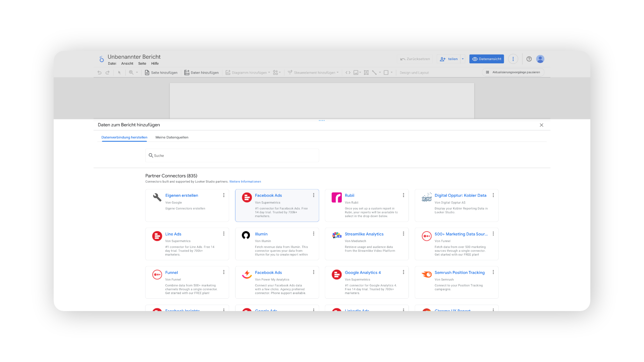Open options for Streamlike Analytics connector
644x362 pixels.
(404, 234)
